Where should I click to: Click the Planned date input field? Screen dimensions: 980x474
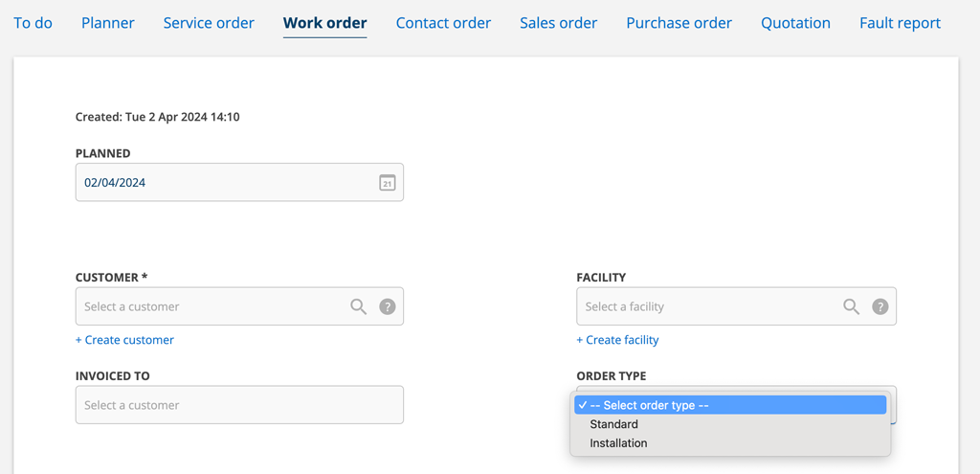point(239,183)
